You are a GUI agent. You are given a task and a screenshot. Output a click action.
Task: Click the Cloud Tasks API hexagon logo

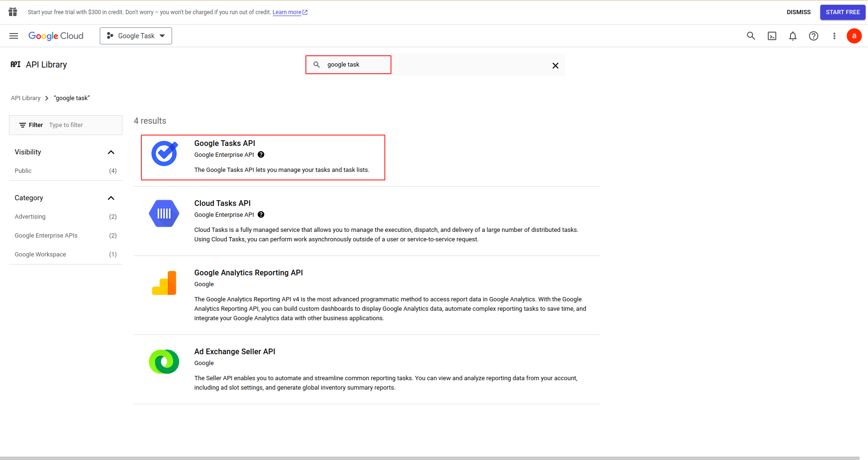164,213
